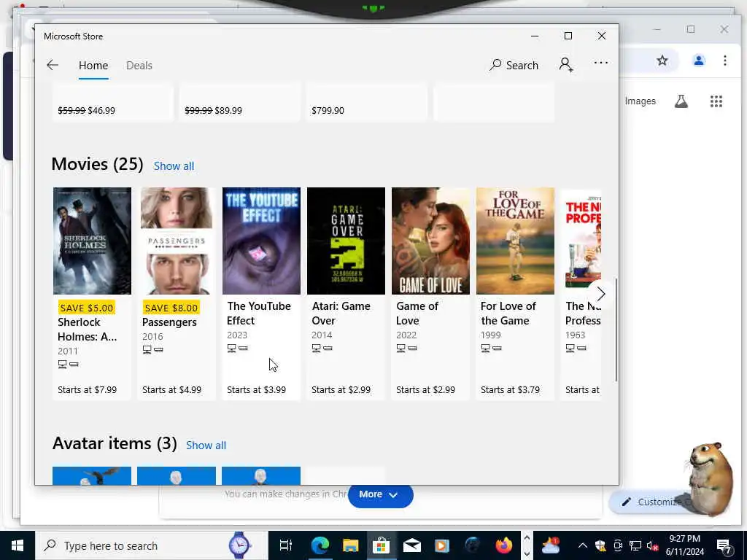747x560 pixels.
Task: Click the Starts at $7.99 price
Action: click(88, 389)
